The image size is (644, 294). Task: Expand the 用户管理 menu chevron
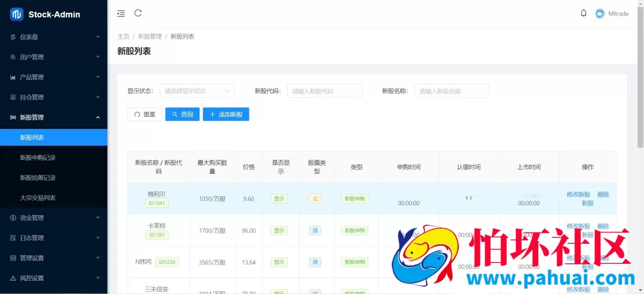tap(98, 57)
